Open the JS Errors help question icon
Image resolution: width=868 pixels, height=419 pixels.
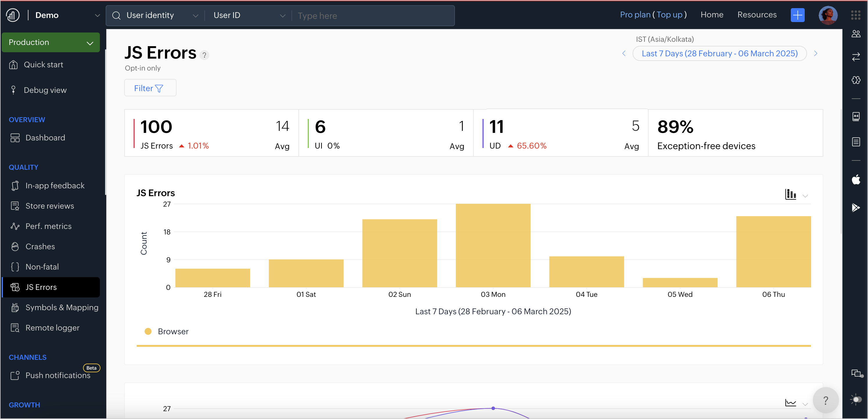[x=204, y=55]
